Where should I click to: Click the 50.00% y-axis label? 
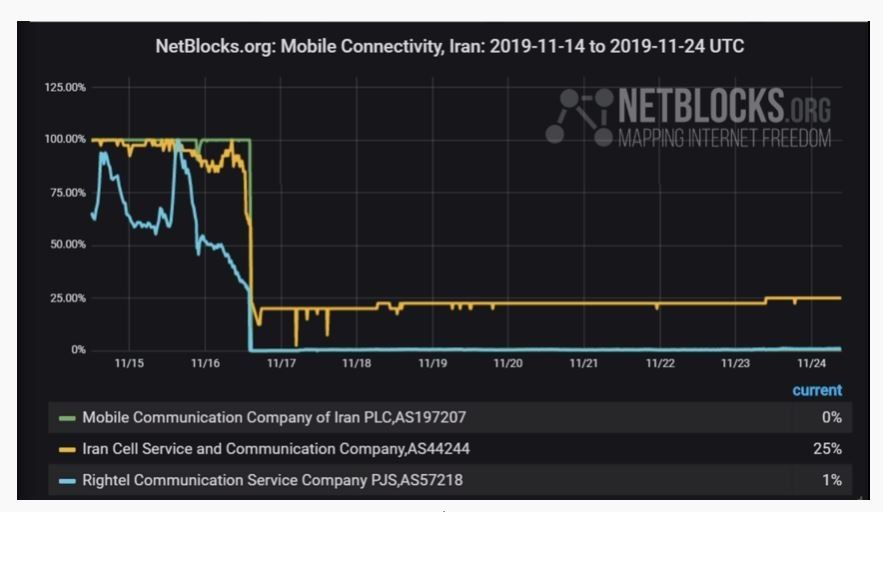point(65,245)
